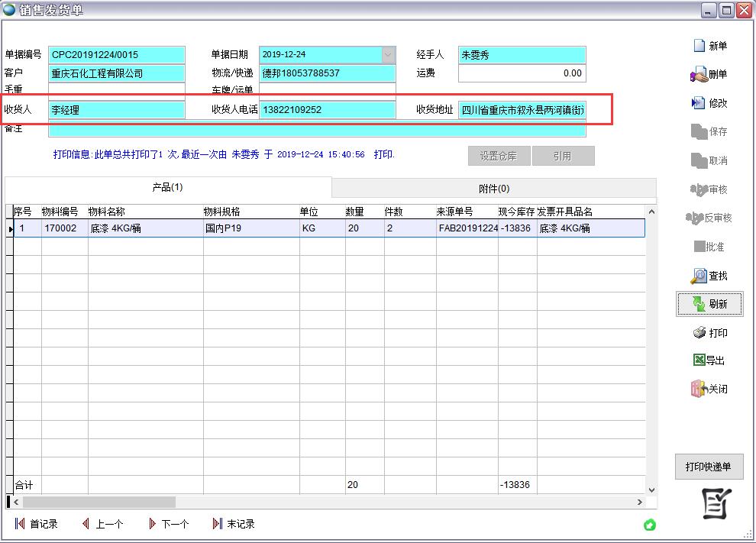Click the table's horizontal scrollbar right arrow
The image size is (756, 543).
click(x=640, y=503)
